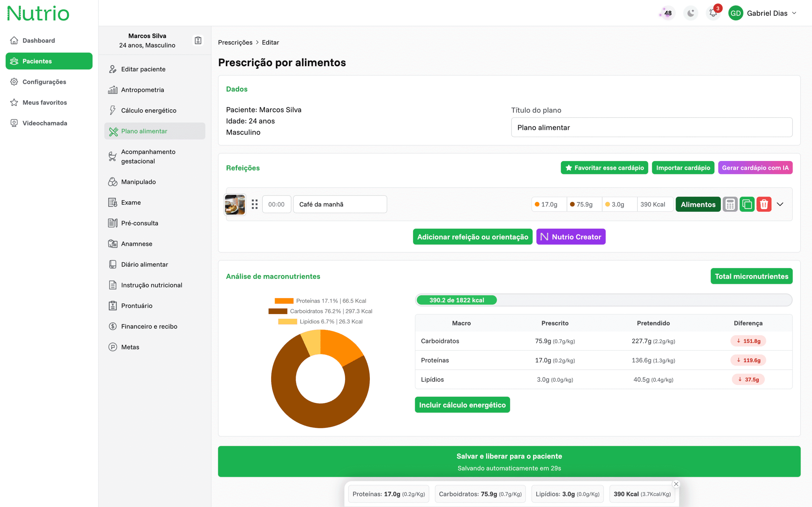This screenshot has height=507, width=812.
Task: Duplicate the Café da manhã meal
Action: click(x=747, y=204)
